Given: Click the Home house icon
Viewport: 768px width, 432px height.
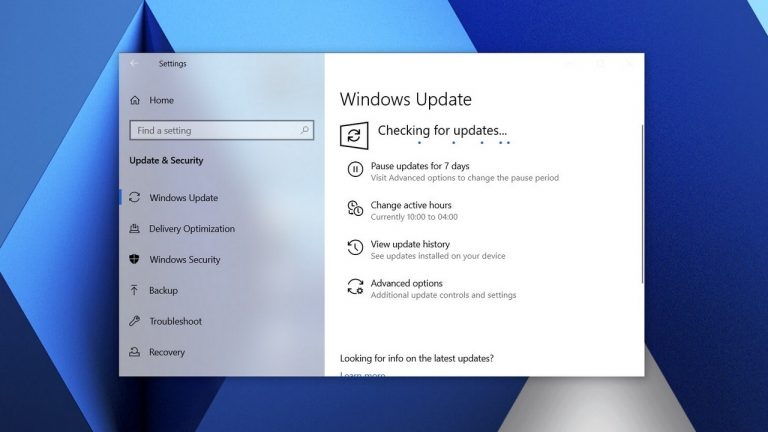Looking at the screenshot, I should tap(135, 100).
